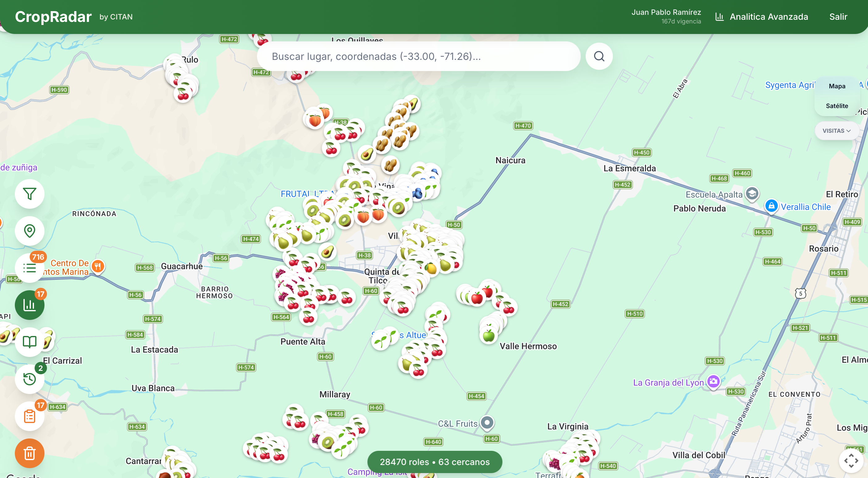Click the Millaray place label
Image resolution: width=868 pixels, height=478 pixels.
click(335, 394)
